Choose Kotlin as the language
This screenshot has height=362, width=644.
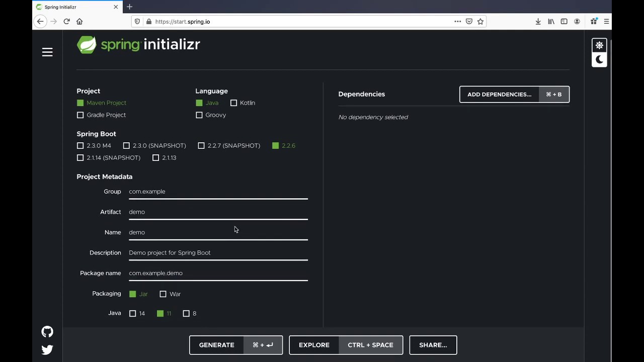(x=243, y=103)
